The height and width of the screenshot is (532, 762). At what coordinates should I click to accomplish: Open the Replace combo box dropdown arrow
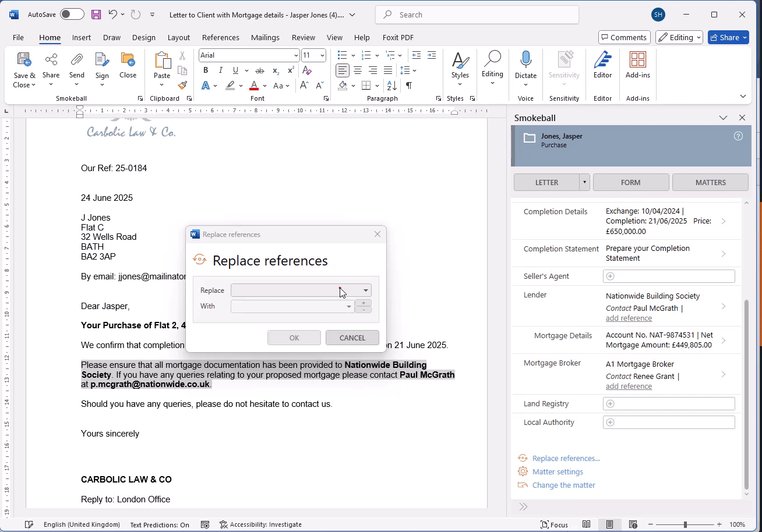coord(366,290)
